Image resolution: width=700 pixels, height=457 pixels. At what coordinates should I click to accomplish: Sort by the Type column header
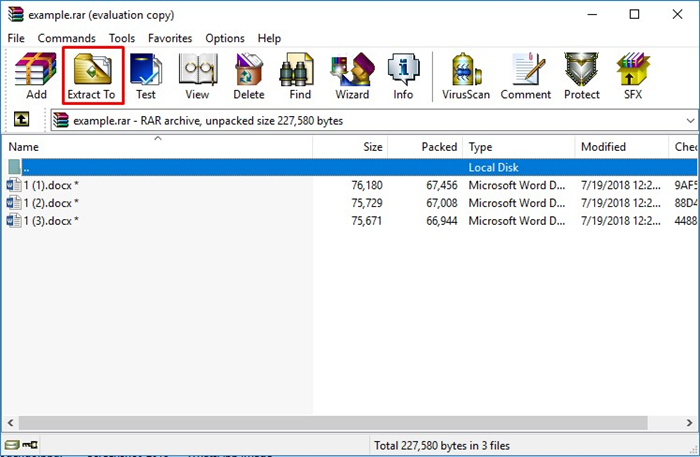[519, 147]
